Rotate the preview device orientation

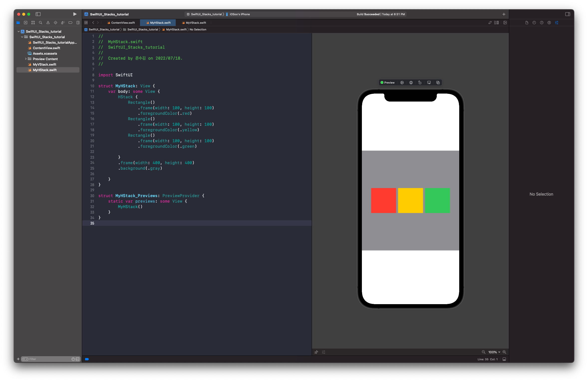(420, 83)
